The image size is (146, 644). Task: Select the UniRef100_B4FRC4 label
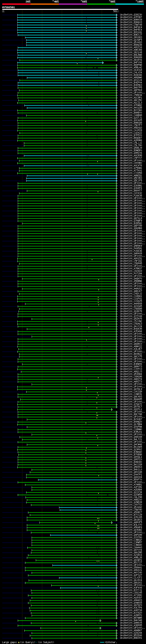[131, 30]
